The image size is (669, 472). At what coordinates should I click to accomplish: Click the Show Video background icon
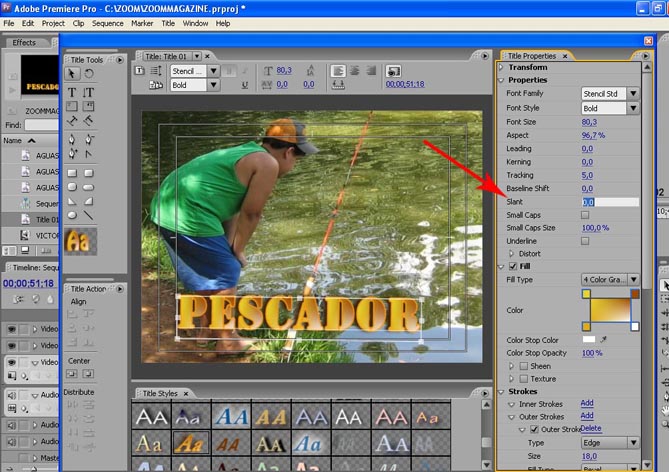click(x=393, y=71)
